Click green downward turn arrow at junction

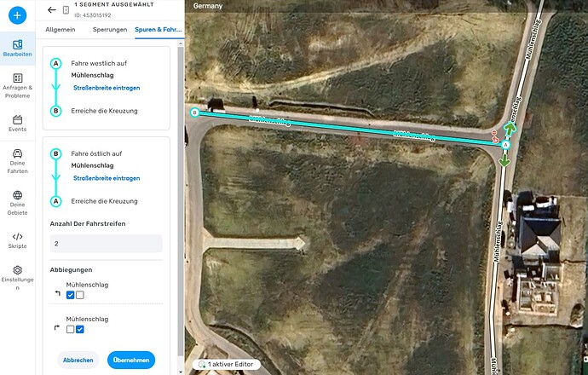(504, 161)
